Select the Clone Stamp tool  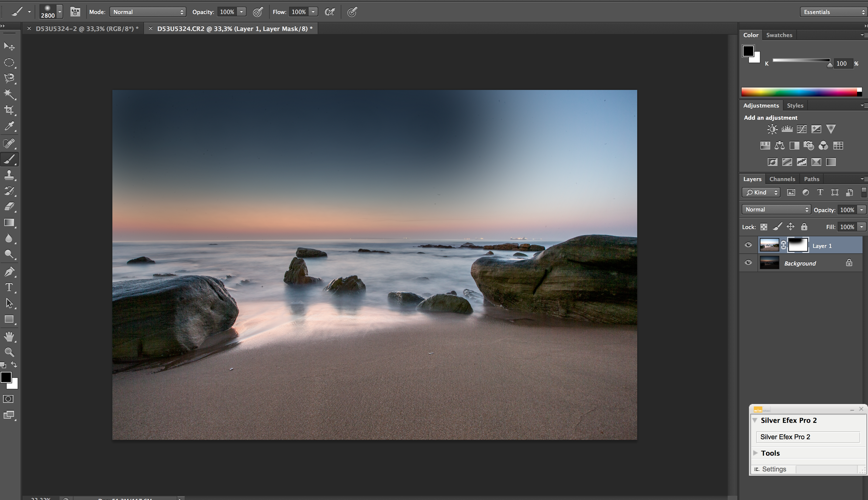point(9,175)
